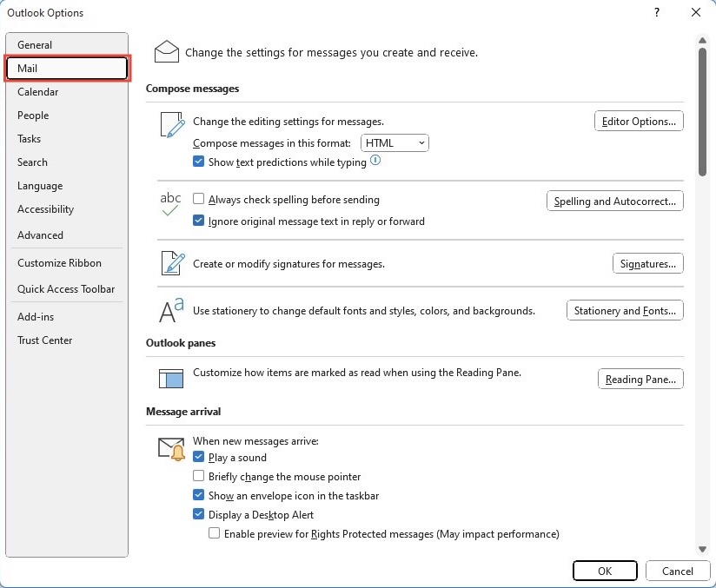The height and width of the screenshot is (588, 716).
Task: Enable Always check spelling before sending
Action: tap(198, 199)
